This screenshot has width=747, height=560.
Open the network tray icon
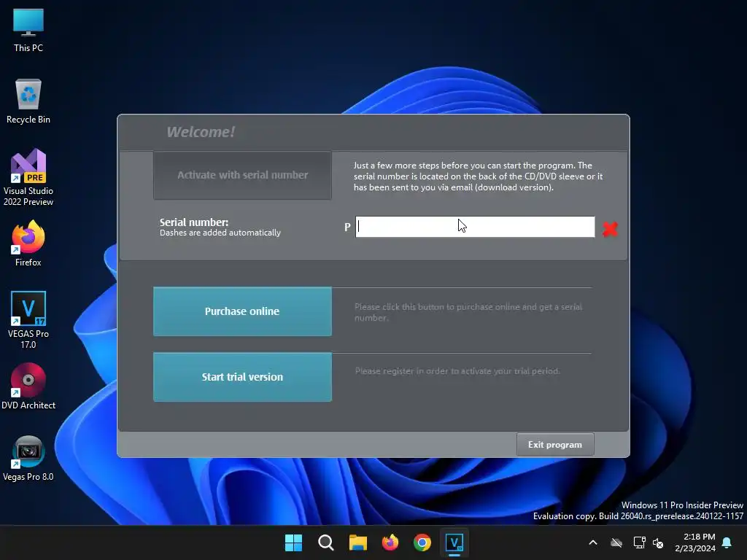[639, 542]
